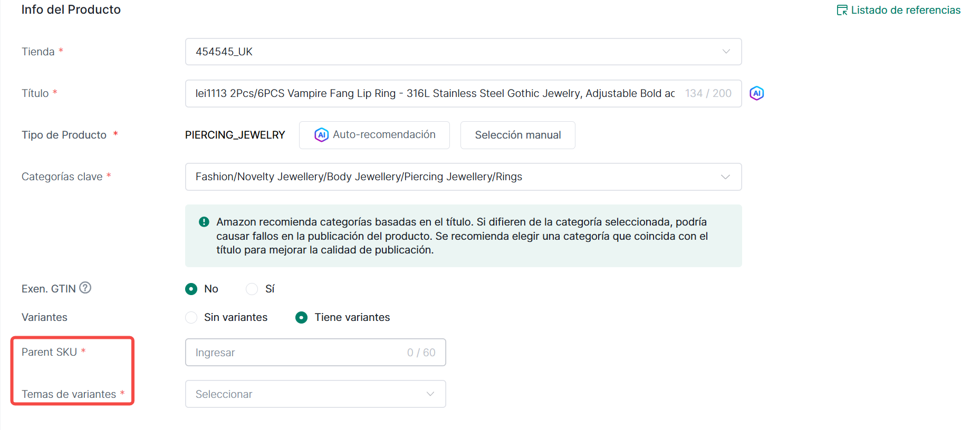Select No for Exen. GTIN

click(191, 289)
